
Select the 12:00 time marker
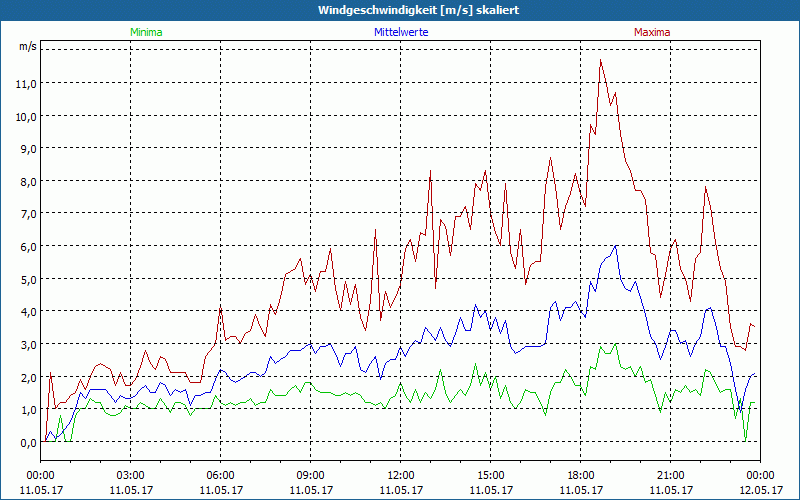400,475
